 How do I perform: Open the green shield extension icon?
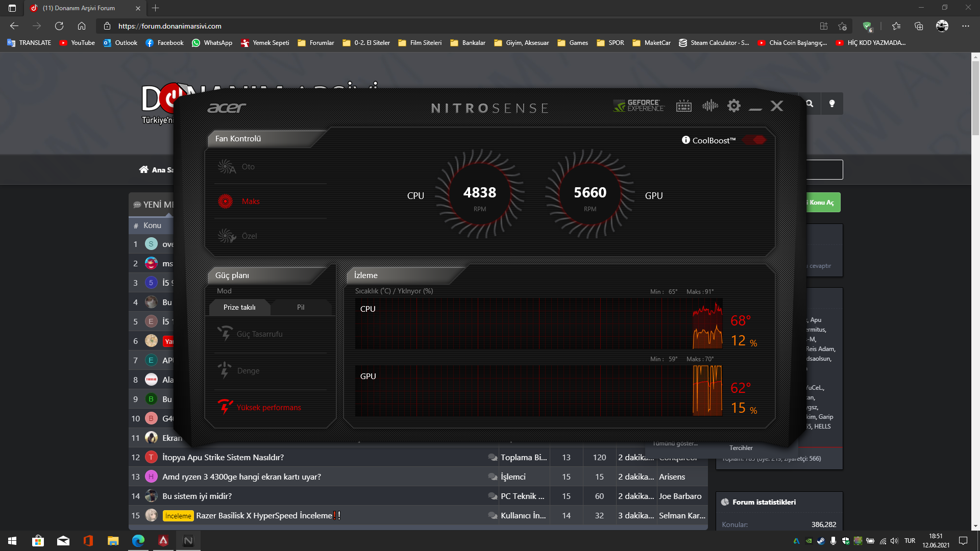(x=867, y=26)
